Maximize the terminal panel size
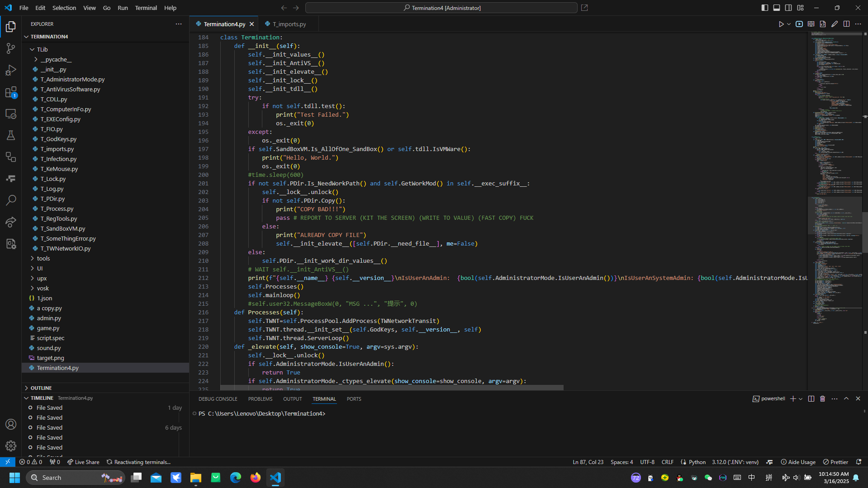 [846, 398]
